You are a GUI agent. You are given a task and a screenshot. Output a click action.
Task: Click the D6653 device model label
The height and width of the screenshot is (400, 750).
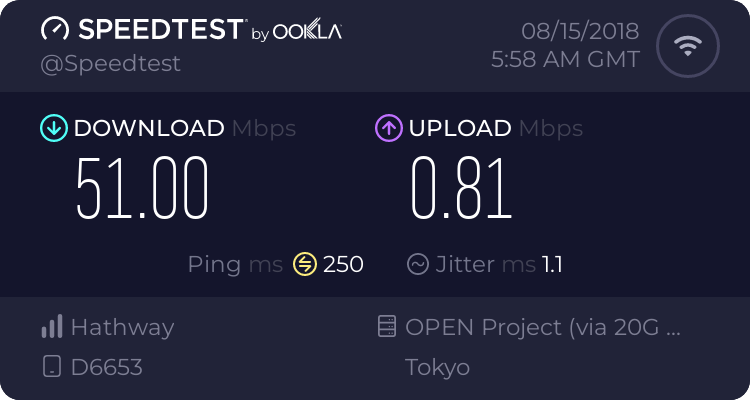[x=107, y=367]
